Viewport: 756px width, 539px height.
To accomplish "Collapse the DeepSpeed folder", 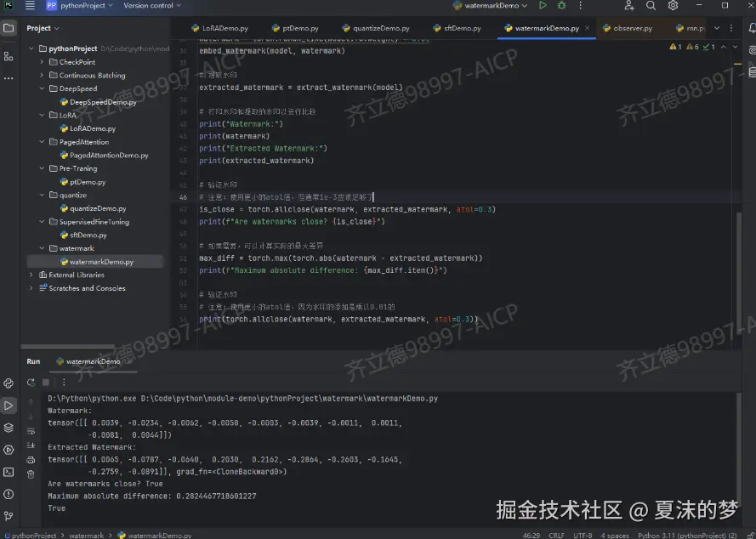I will 42,88.
